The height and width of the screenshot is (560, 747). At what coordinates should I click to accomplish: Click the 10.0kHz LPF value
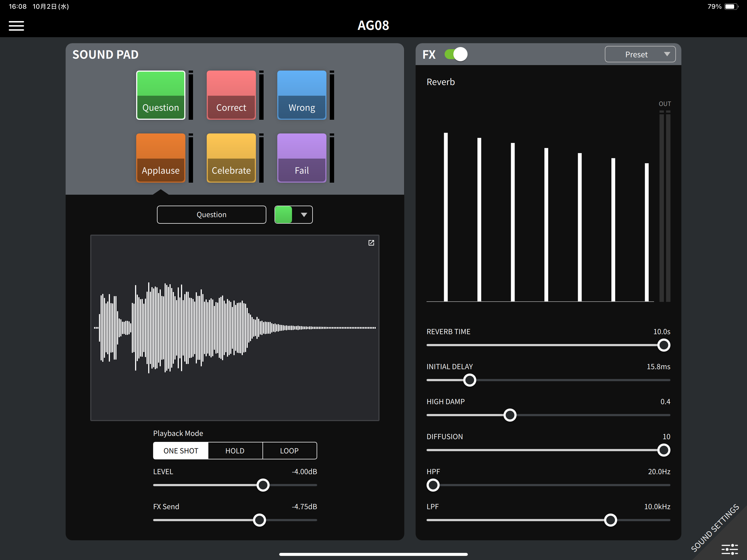[x=657, y=507]
